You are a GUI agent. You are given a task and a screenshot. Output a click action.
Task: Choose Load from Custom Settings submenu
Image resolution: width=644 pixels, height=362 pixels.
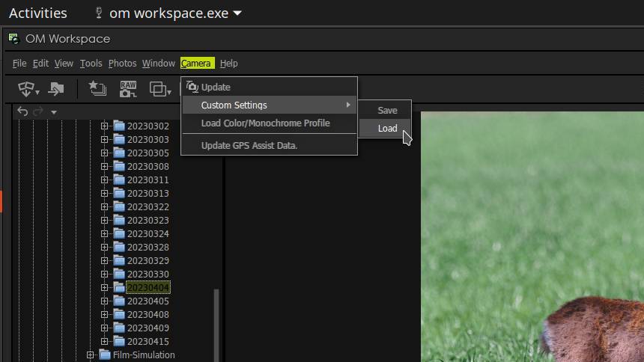pyautogui.click(x=387, y=128)
